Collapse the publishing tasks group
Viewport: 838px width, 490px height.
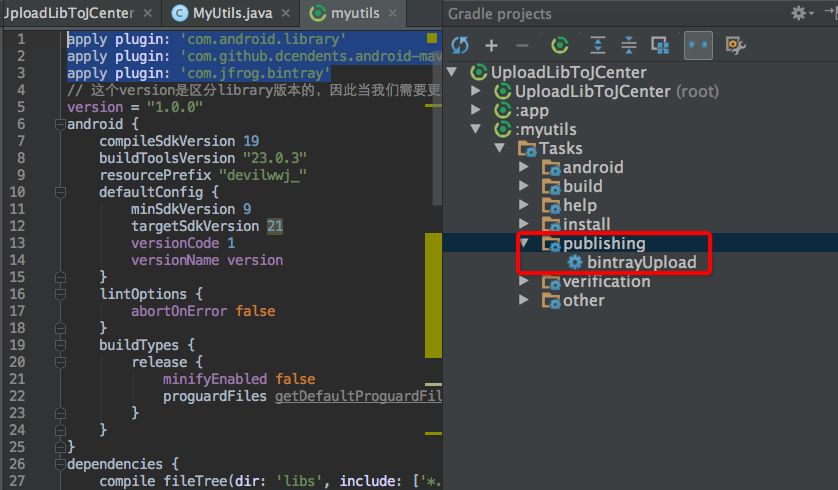pos(524,243)
